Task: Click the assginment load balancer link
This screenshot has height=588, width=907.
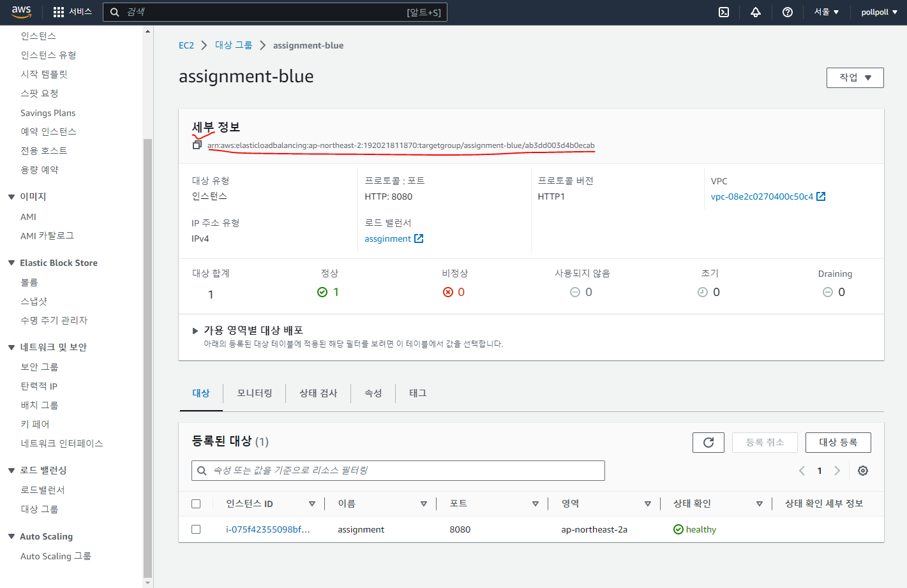Action: point(387,239)
